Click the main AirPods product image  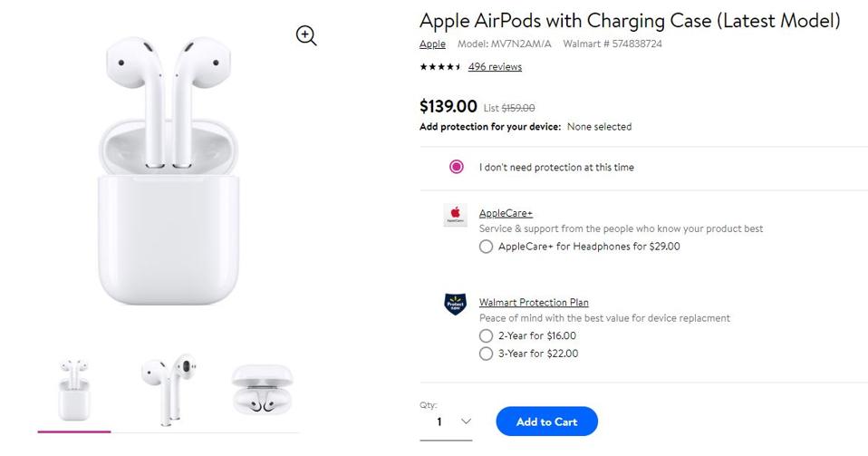pos(169,172)
